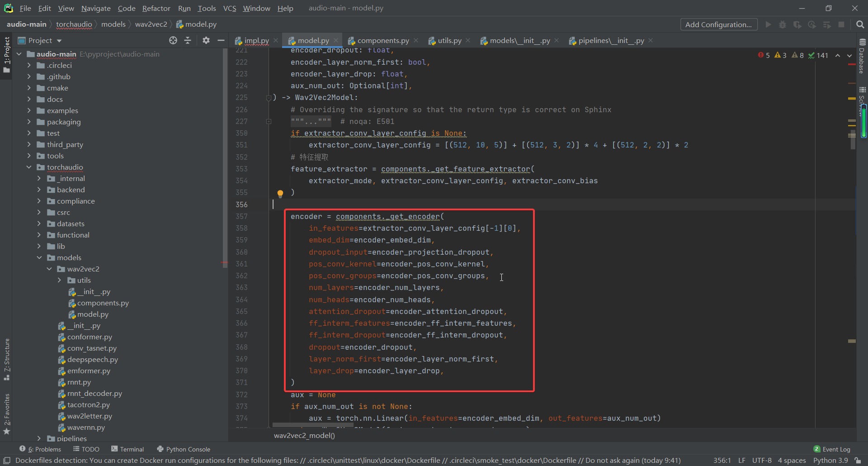Click the Stop button in toolbar
This screenshot has height=466, width=868.
[x=841, y=24]
